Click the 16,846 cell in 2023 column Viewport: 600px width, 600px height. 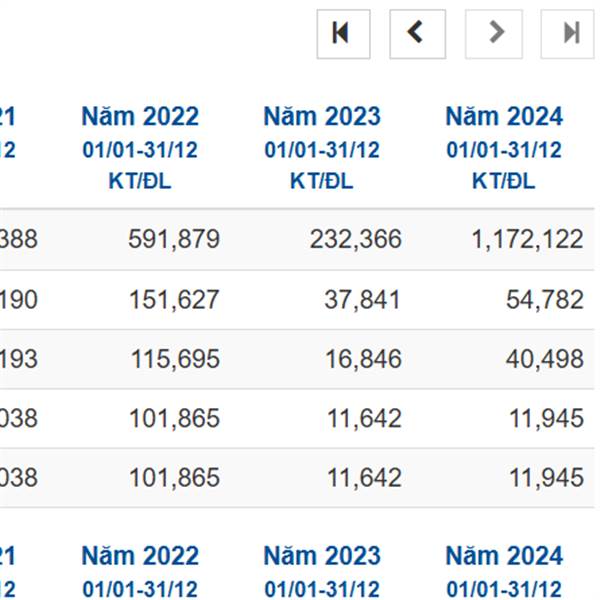click(363, 359)
